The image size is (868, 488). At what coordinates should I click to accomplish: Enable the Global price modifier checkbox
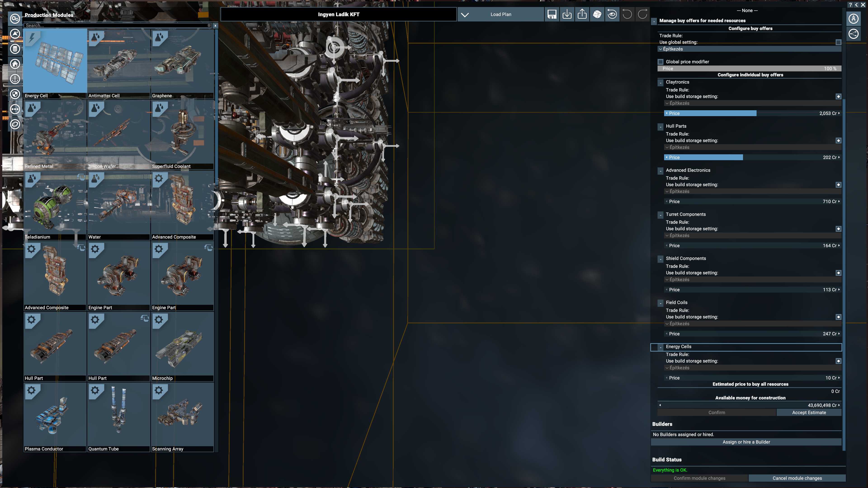tap(661, 62)
